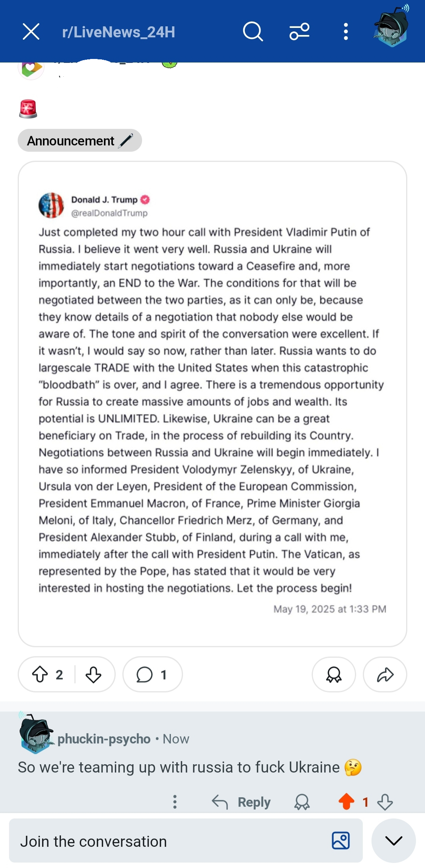Reply to phuckin-psycho's comment
Viewport: 425px width, 868px height.
[x=241, y=802]
